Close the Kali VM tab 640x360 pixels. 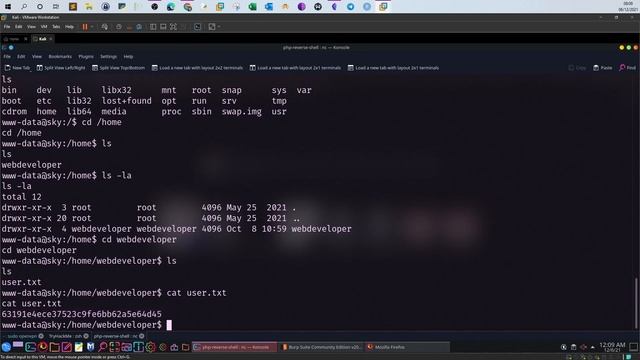click(51, 39)
